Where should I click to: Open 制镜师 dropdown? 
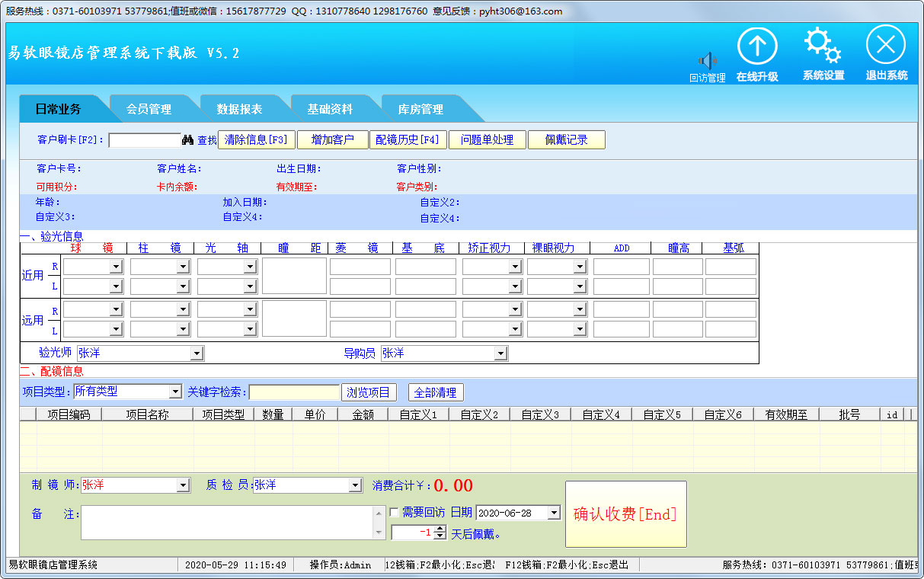click(x=183, y=485)
